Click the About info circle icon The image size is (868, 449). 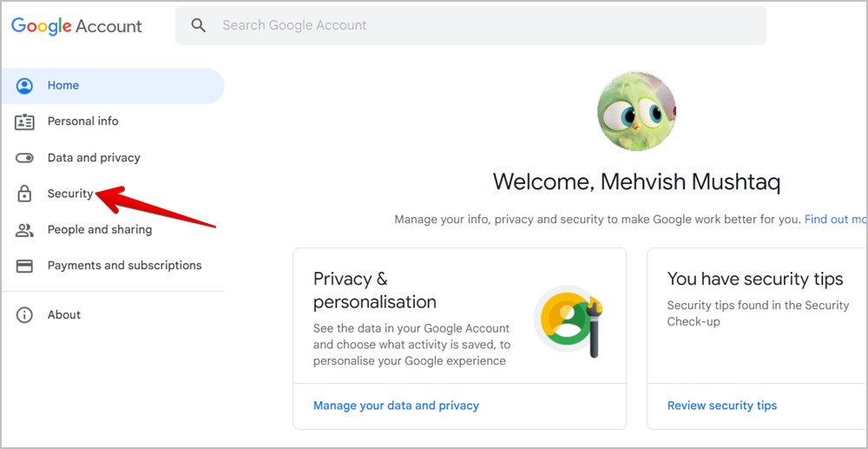(x=24, y=315)
